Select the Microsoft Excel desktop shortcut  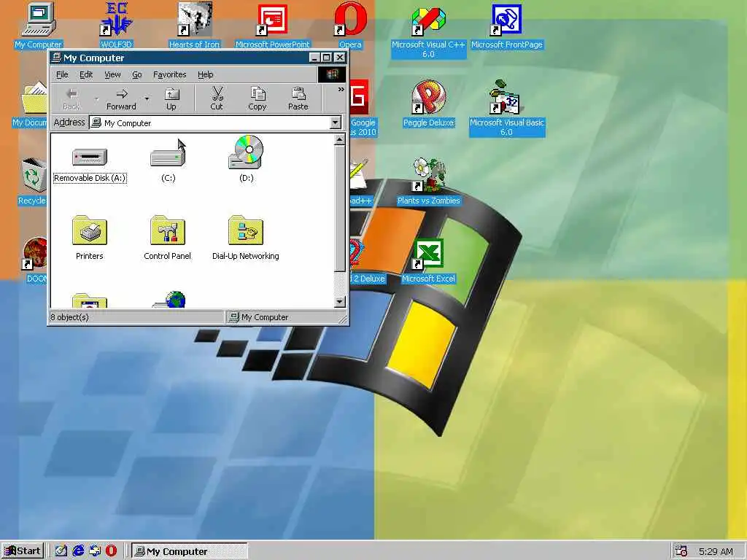[x=428, y=261]
